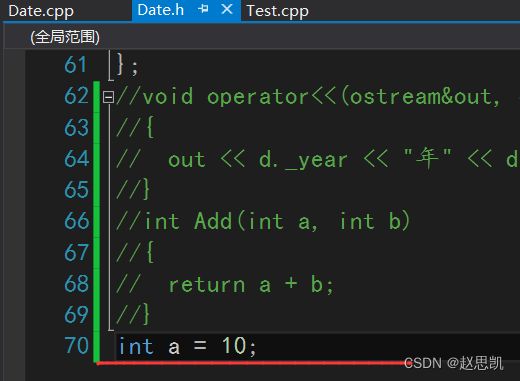This screenshot has height=381, width=520.
Task: Switch to the Date.cpp tab
Action: point(41,11)
